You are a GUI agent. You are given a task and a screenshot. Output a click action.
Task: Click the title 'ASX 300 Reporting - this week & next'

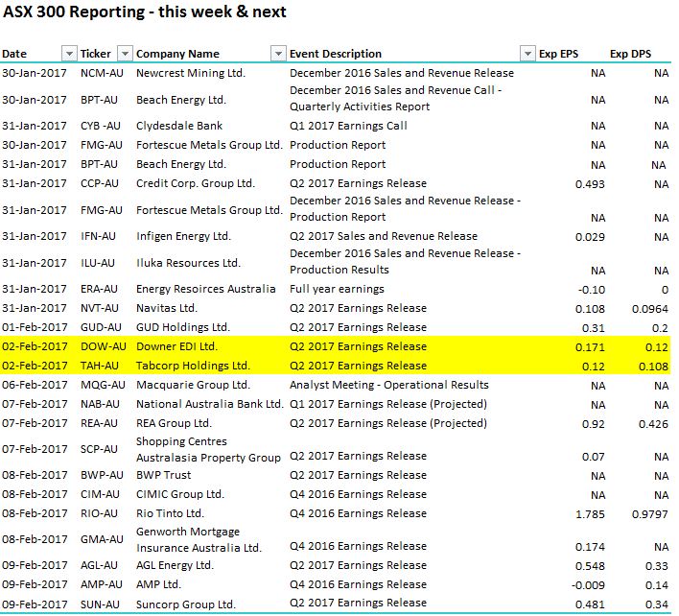pos(145,12)
